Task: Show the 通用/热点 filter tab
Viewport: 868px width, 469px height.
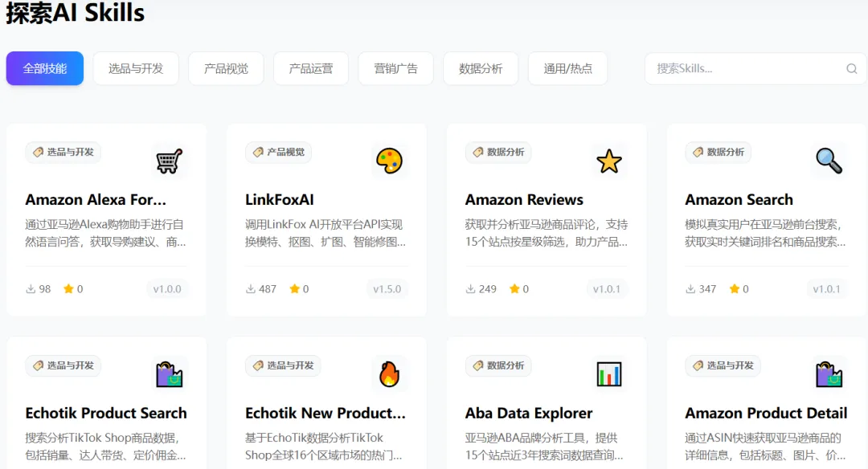Action: pyautogui.click(x=567, y=68)
